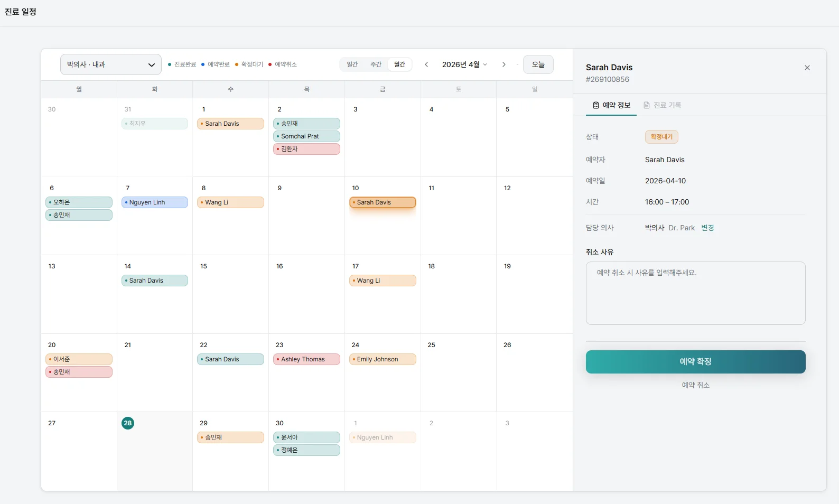Click the 확정대기 status badge
The height and width of the screenshot is (504, 839).
[x=661, y=137]
